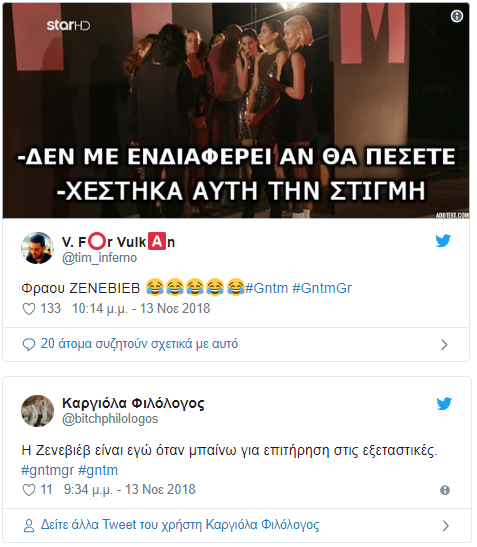Open the lowercase #gntm hashtag

98,470
